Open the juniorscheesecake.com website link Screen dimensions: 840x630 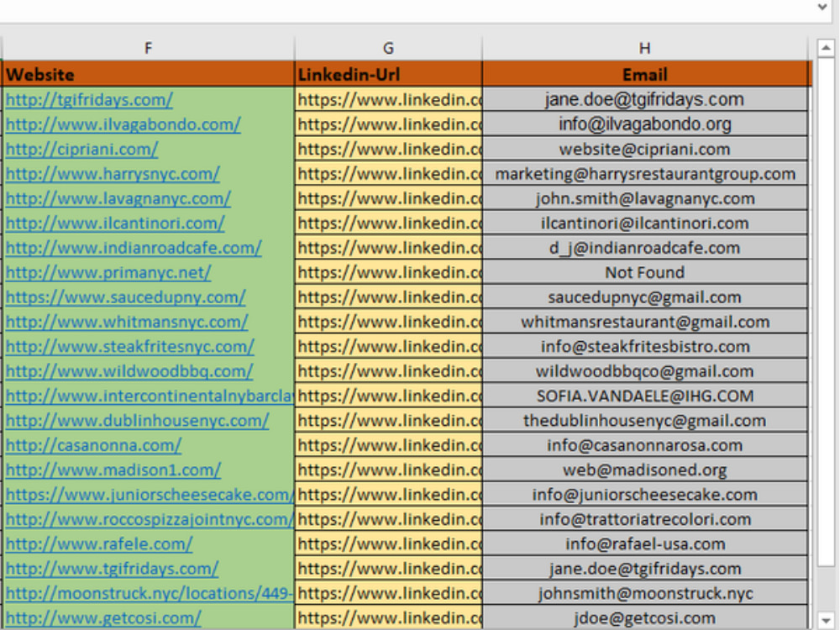tap(150, 494)
